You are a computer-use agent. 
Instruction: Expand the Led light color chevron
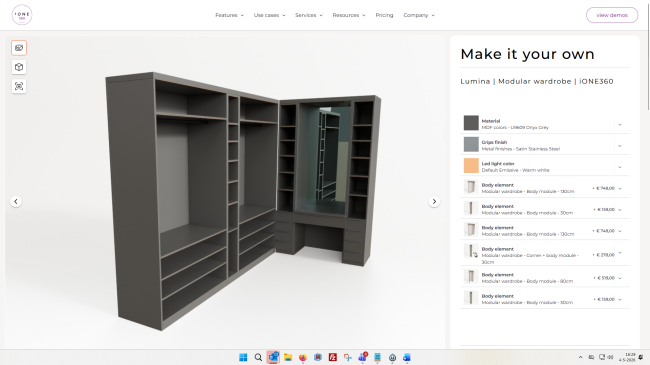pos(620,167)
